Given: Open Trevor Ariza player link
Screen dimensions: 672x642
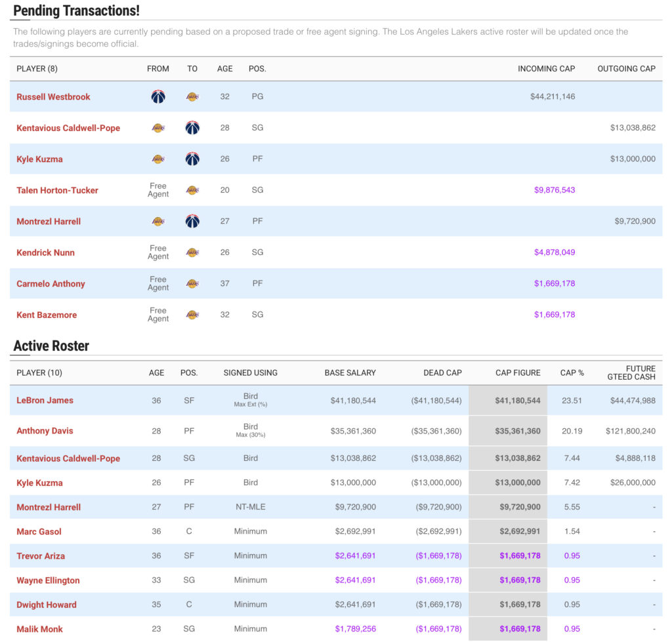Looking at the screenshot, I should 41,556.
